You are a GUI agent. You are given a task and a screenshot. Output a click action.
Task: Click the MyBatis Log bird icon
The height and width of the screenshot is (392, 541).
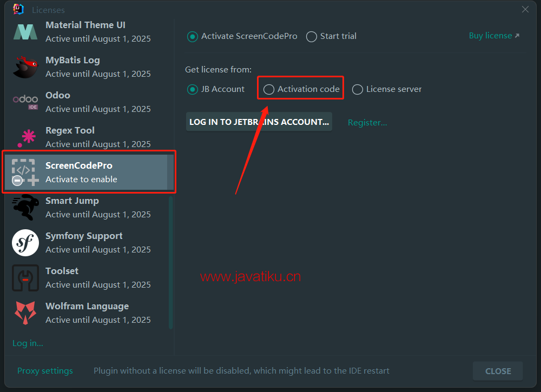25,67
